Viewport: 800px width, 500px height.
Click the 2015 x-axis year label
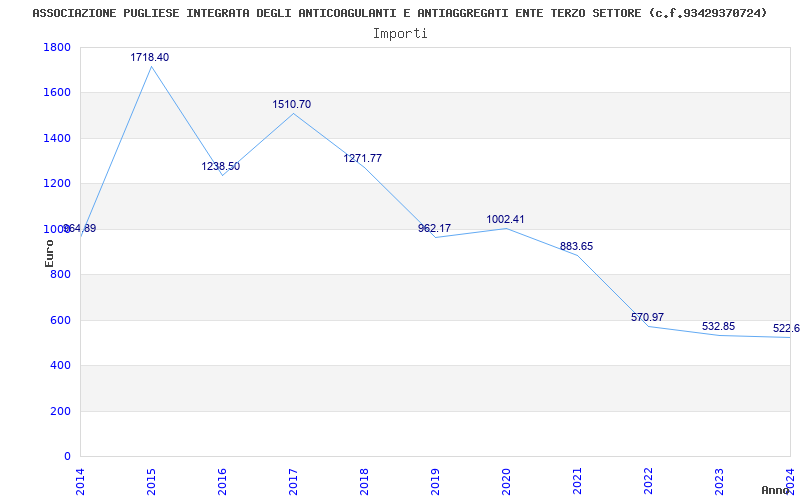151,481
